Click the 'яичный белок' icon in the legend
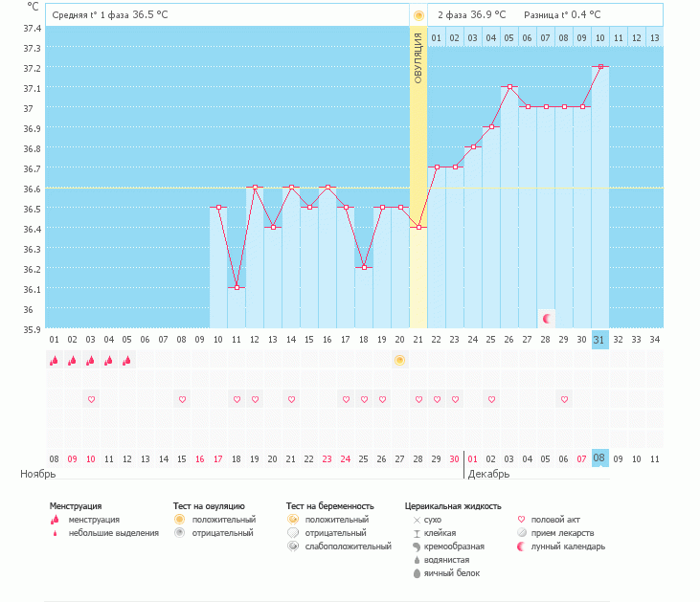700x602 pixels. pyautogui.click(x=417, y=573)
